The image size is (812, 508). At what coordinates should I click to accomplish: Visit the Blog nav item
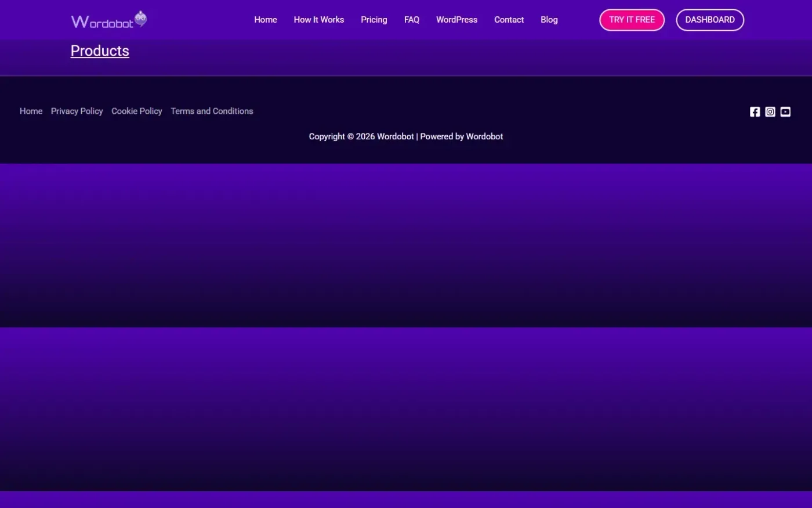click(x=549, y=20)
